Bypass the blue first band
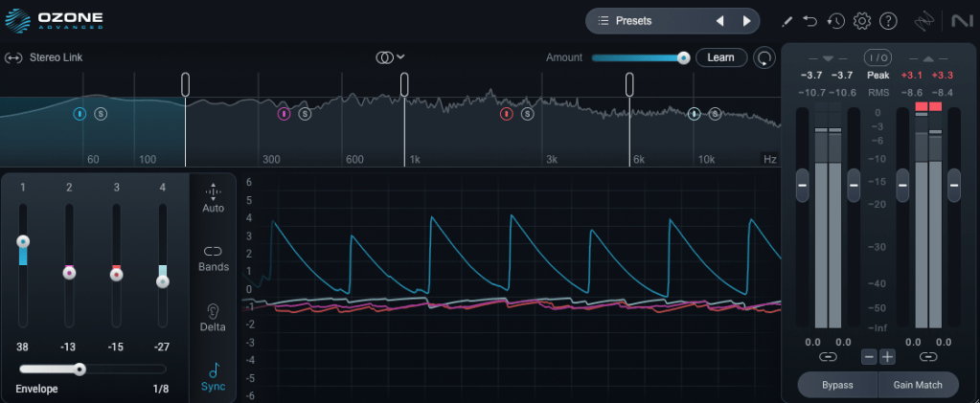 [80, 114]
